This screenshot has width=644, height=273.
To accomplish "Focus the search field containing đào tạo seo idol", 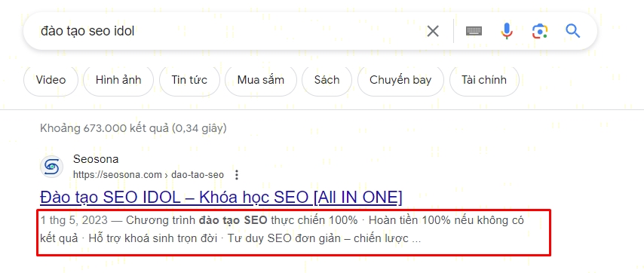I will [230, 31].
